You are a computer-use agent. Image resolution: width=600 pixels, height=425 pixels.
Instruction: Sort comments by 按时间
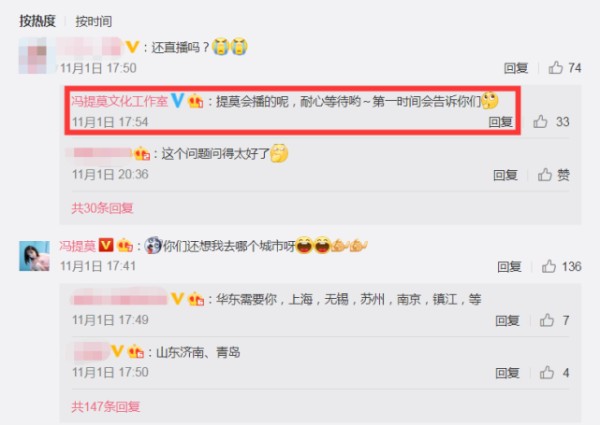click(x=94, y=21)
